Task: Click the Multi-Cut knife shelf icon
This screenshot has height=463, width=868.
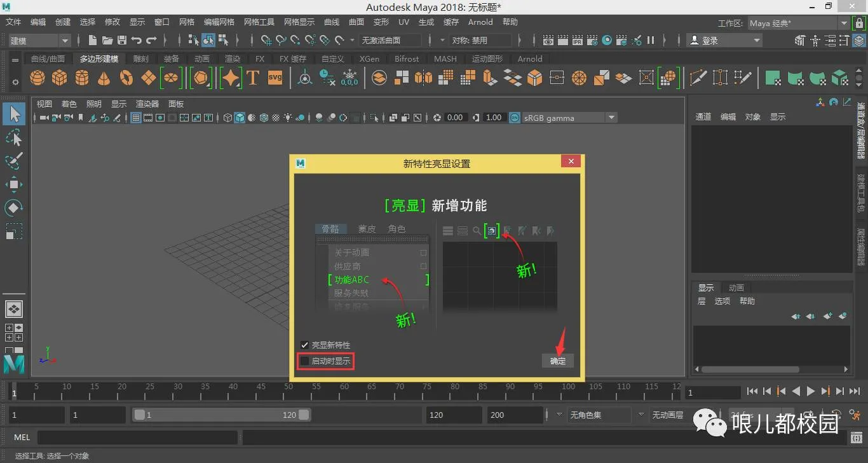Action: (698, 78)
